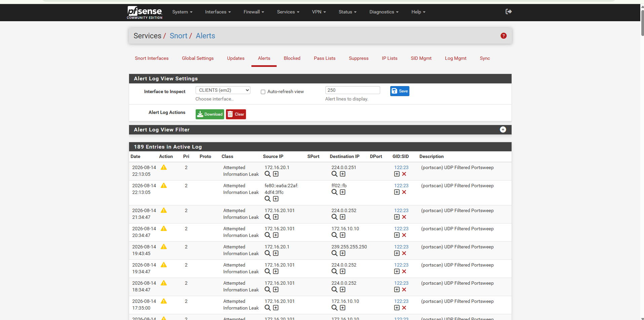Add source 172.16.20.1 suppress entry in 22:13:05 row
This screenshot has width=644, height=320.
[x=276, y=174]
